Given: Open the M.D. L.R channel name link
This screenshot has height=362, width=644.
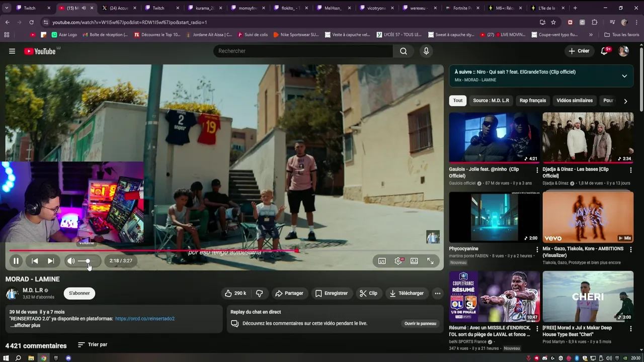Looking at the screenshot, I should pyautogui.click(x=33, y=290).
